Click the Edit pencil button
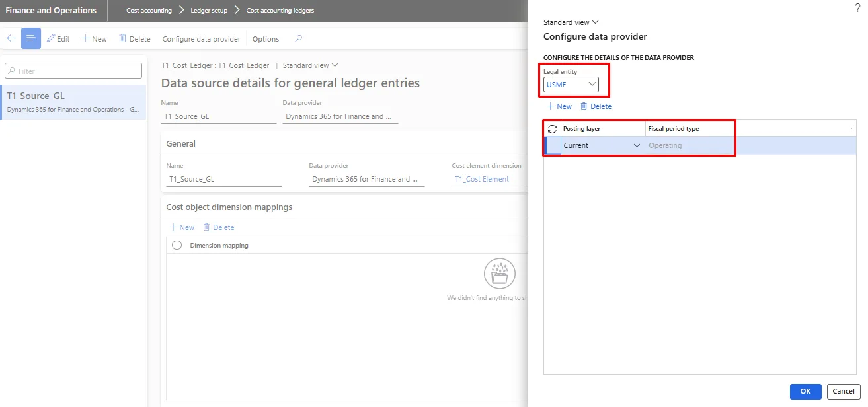Viewport: 868px width, 407px height. click(x=58, y=39)
